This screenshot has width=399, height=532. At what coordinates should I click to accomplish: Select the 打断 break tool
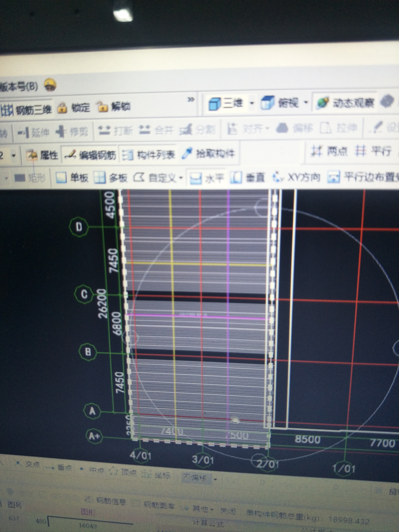(x=104, y=130)
